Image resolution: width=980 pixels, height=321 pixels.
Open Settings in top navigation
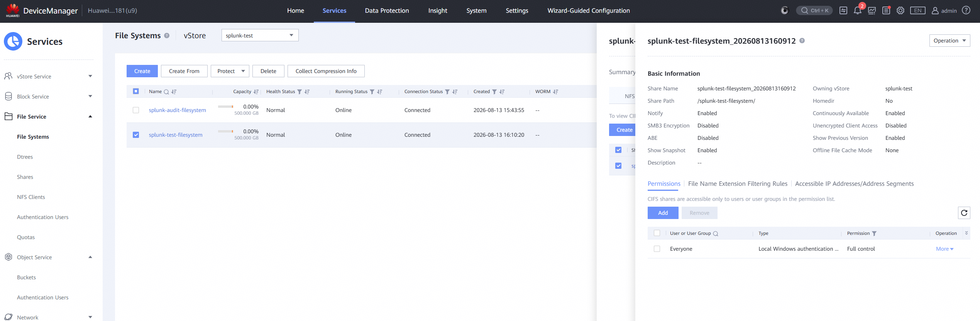click(517, 11)
